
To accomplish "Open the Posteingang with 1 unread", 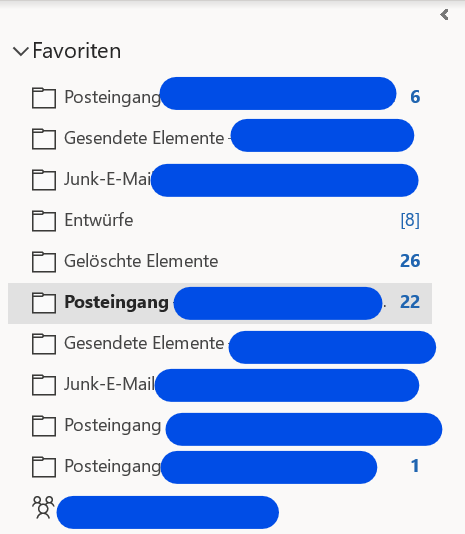I will coord(220,467).
